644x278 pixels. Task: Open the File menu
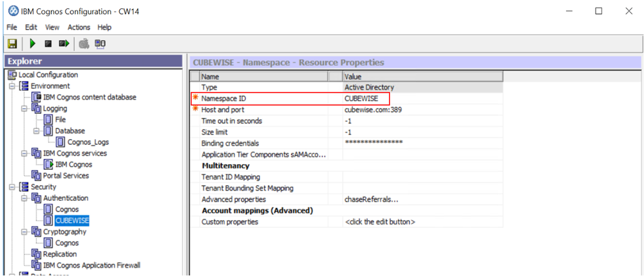(x=12, y=27)
